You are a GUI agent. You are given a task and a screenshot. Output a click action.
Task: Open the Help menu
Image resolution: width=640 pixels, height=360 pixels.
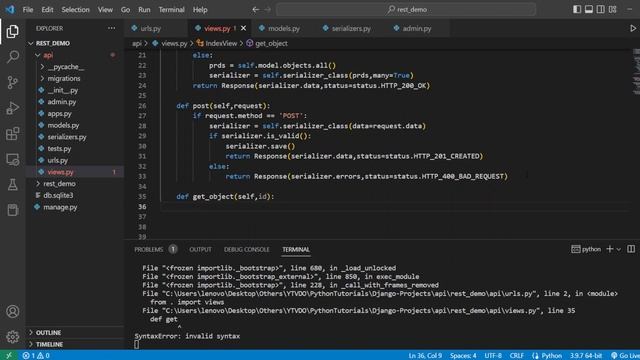[x=200, y=9]
